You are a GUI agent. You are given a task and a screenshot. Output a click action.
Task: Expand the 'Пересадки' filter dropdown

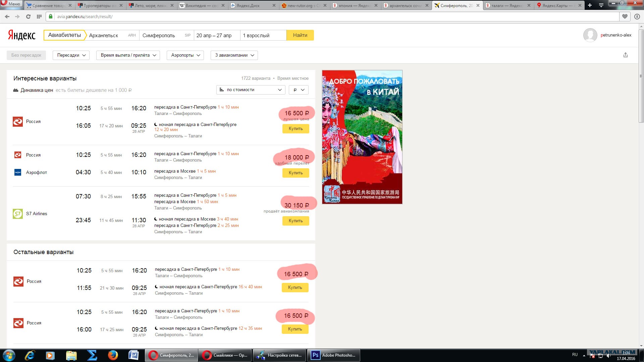click(71, 55)
